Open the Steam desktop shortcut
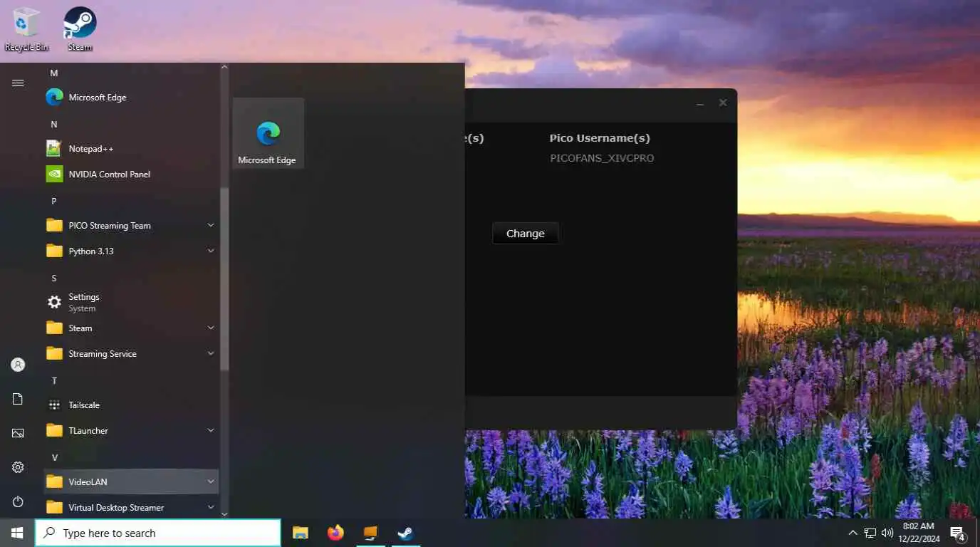This screenshot has width=980, height=547. click(x=80, y=28)
